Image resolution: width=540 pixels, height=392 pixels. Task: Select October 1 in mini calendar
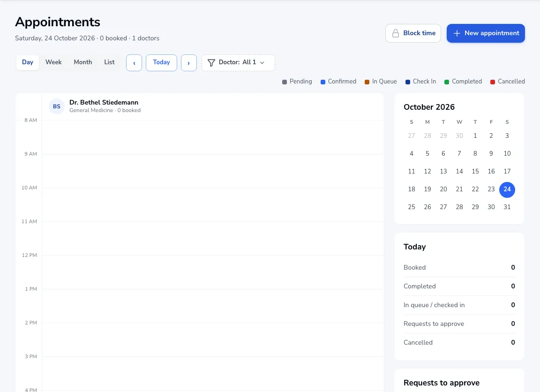475,136
